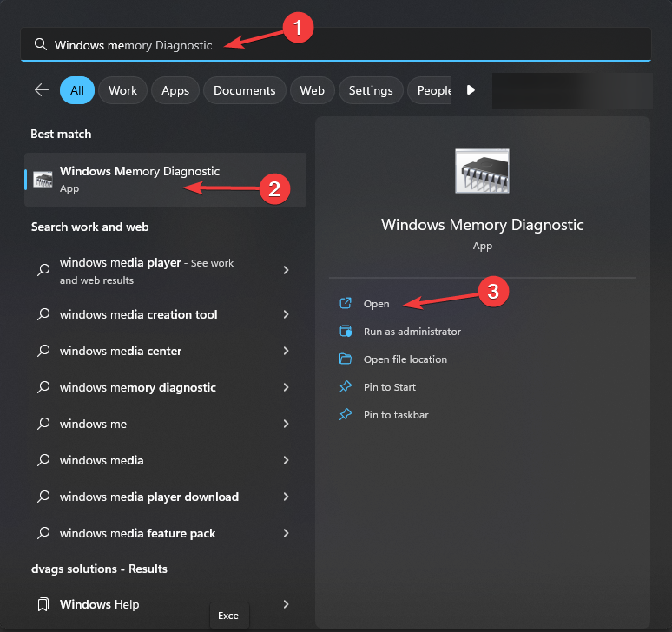Click 'Windows Help' result text
The height and width of the screenshot is (632, 672).
click(100, 604)
